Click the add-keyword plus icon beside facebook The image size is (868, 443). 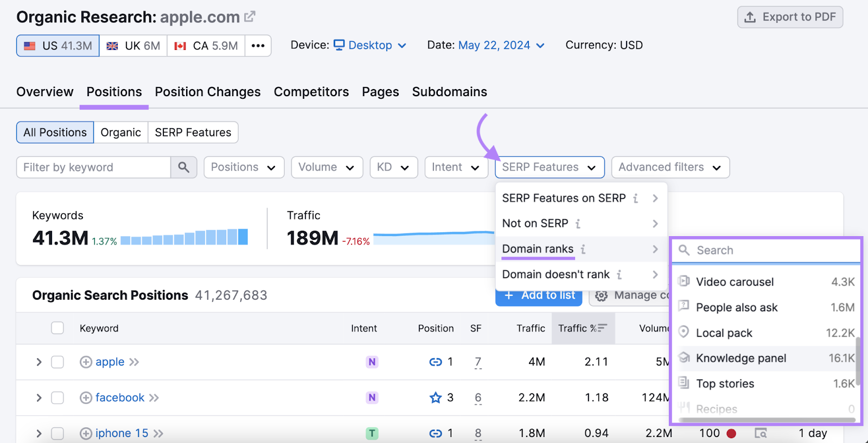coord(86,398)
